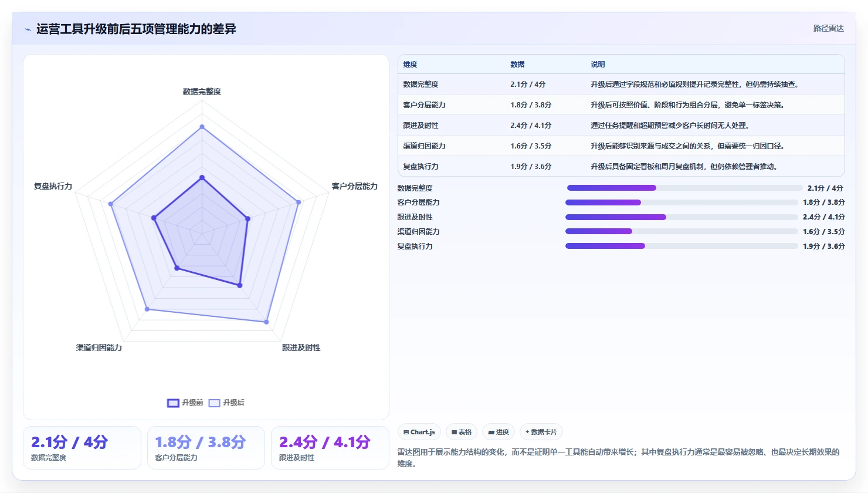The image size is (868, 493).
Task: Click the Chart.js chip
Action: point(419,432)
